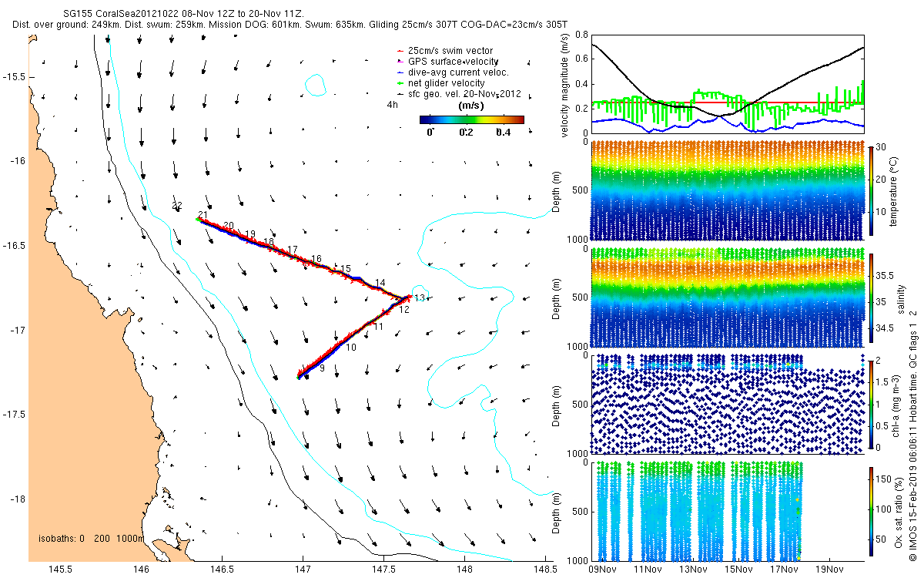The image size is (924, 578).
Task: Click the '(m/s)' label above the velocity colorbar
Action: point(470,105)
